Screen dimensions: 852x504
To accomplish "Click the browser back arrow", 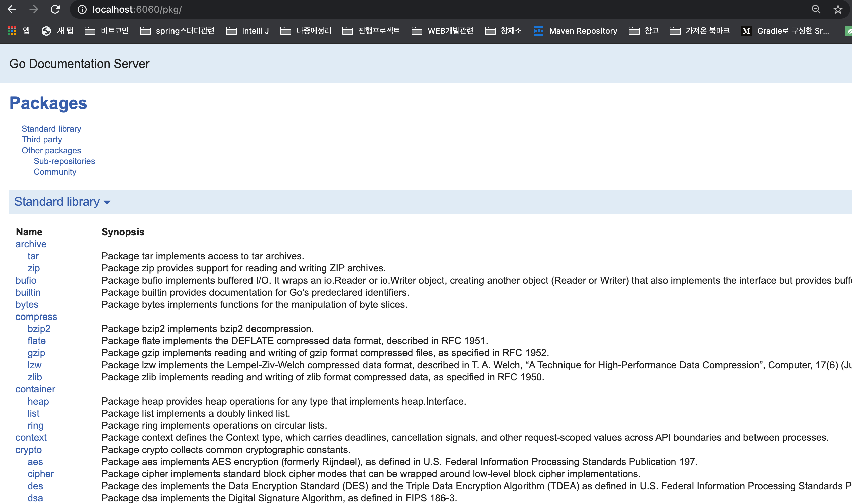I will [x=12, y=9].
